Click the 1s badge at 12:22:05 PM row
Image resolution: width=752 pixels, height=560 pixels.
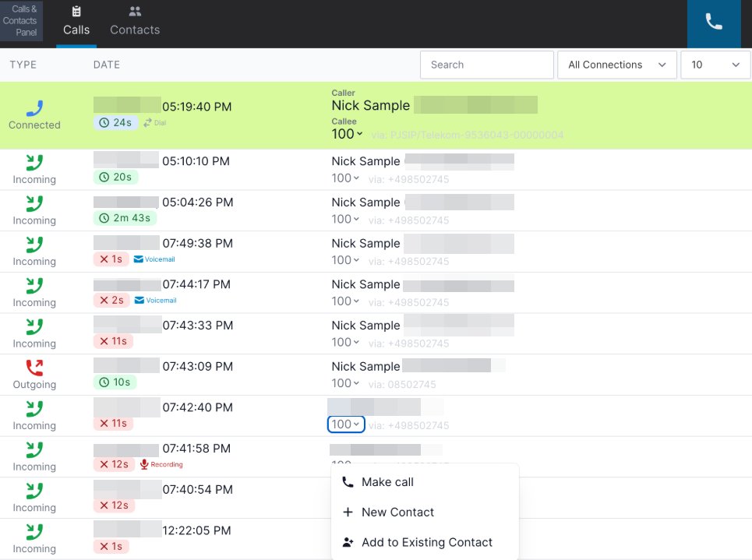[111, 547]
